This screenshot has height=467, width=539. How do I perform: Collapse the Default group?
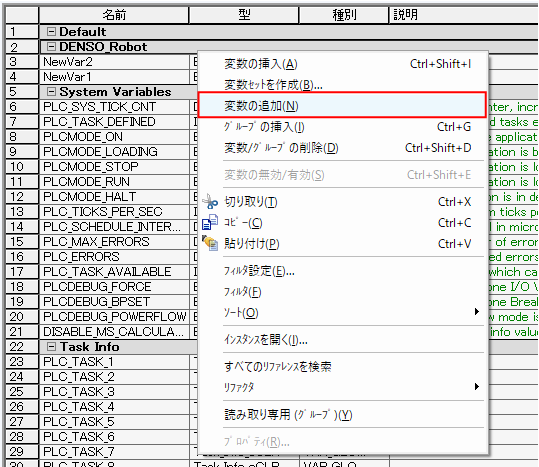(x=51, y=32)
